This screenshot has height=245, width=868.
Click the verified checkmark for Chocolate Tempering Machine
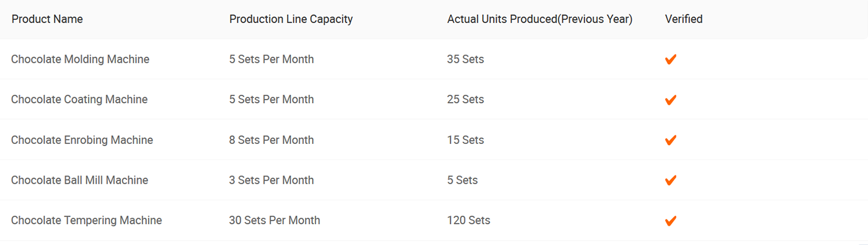click(670, 221)
